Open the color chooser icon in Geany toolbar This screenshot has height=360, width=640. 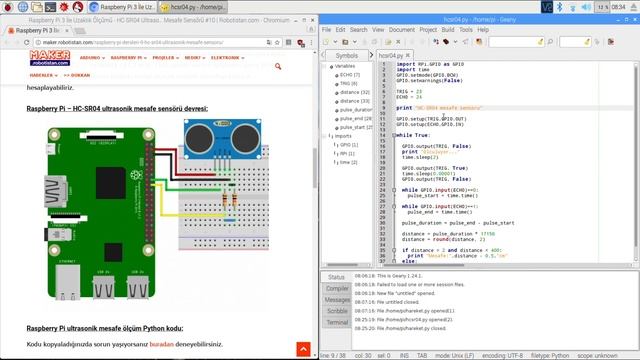coord(479,42)
